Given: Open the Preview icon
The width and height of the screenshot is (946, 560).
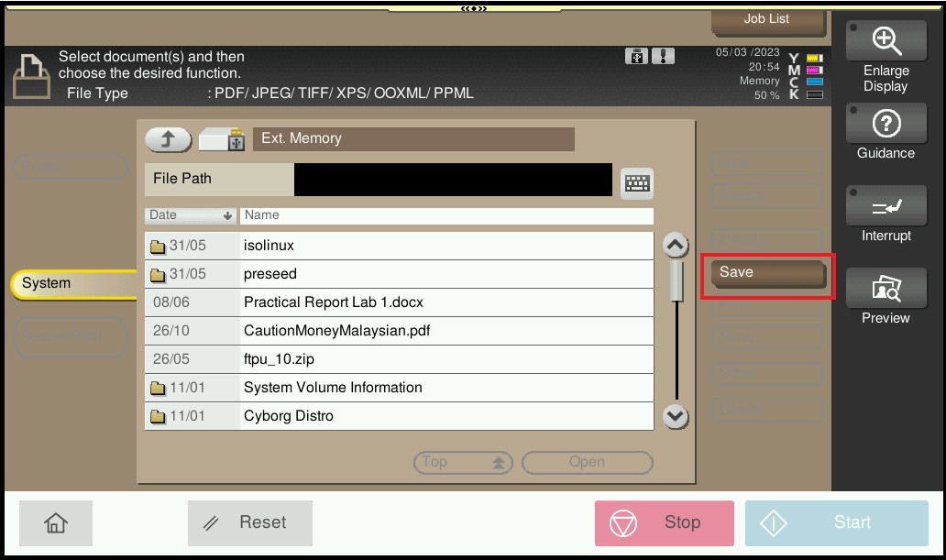Looking at the screenshot, I should point(885,289).
